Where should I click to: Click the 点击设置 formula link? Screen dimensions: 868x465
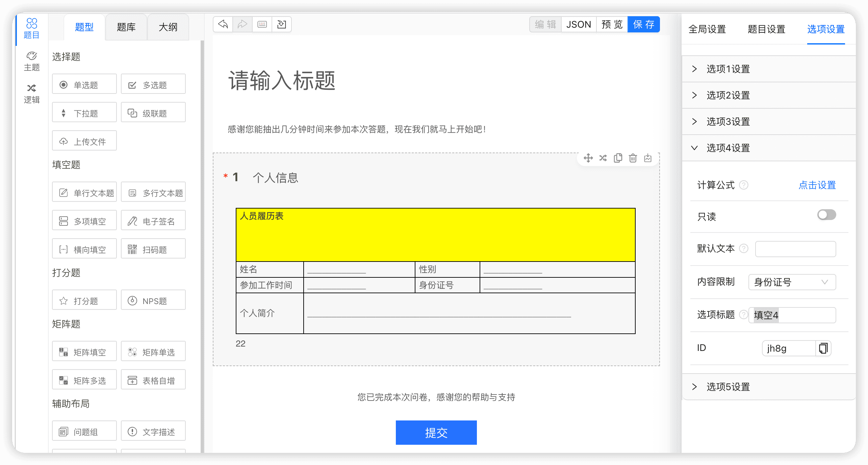pyautogui.click(x=817, y=185)
